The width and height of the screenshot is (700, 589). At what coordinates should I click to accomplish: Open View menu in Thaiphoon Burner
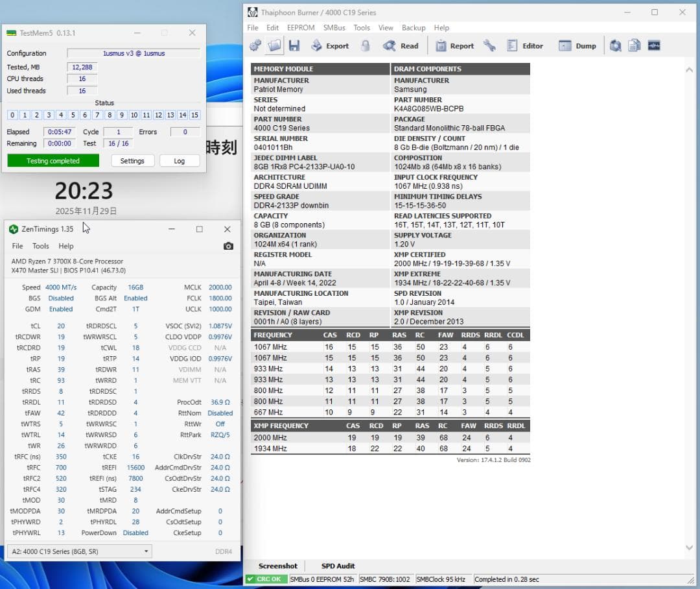coord(386,28)
